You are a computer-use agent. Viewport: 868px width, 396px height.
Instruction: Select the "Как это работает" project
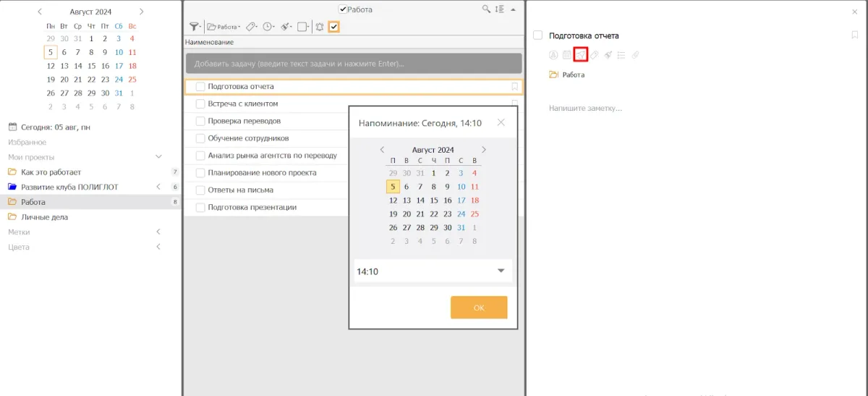pos(51,172)
